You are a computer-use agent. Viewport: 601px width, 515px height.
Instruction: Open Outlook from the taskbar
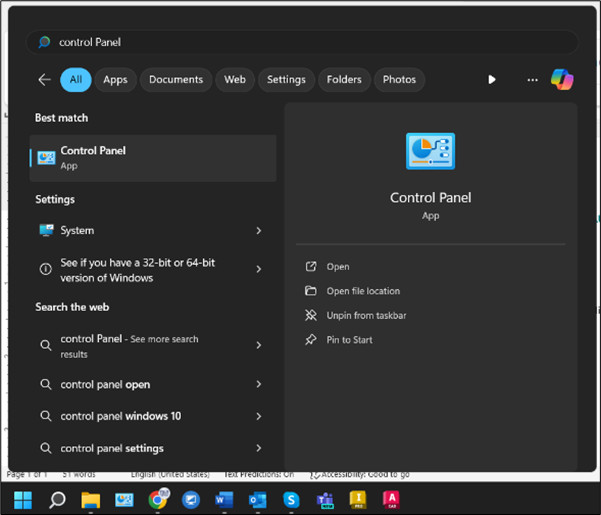[258, 500]
